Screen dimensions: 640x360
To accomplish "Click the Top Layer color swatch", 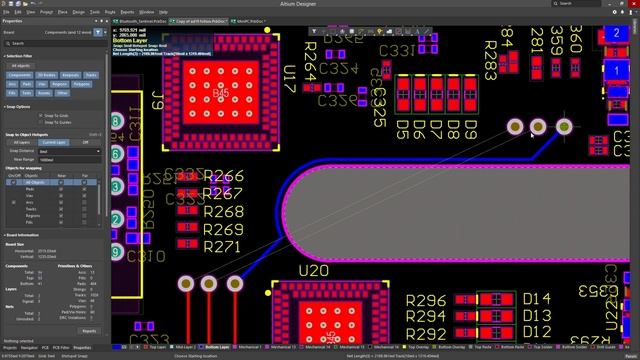I will tap(146, 347).
